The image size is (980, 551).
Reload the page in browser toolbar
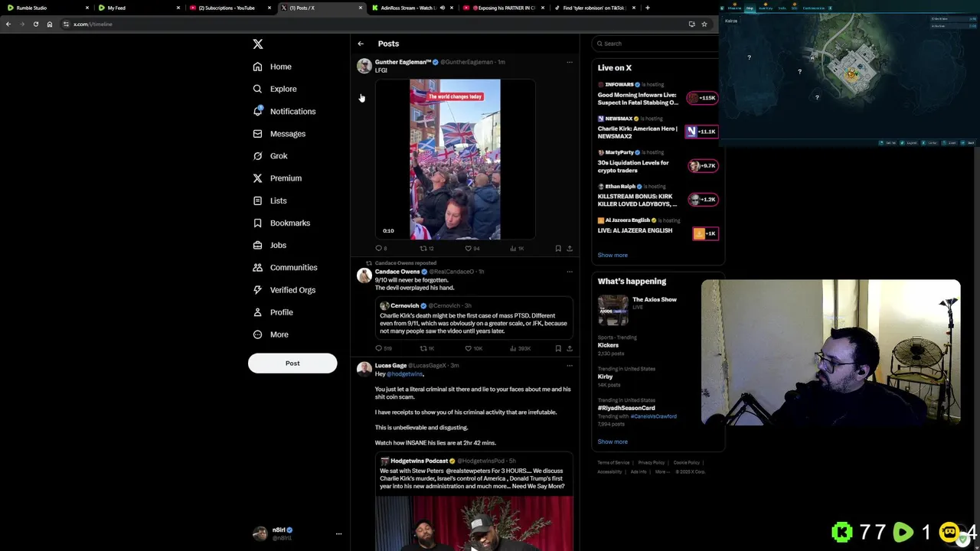pos(35,24)
